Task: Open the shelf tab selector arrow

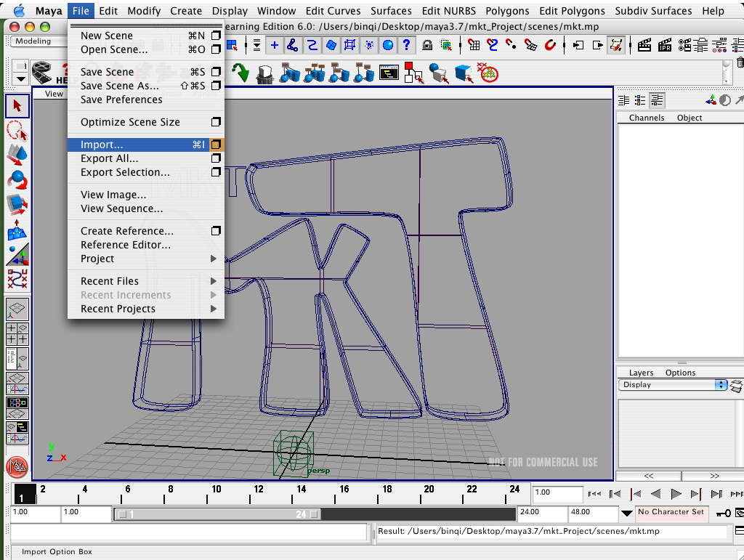Action: [x=20, y=78]
